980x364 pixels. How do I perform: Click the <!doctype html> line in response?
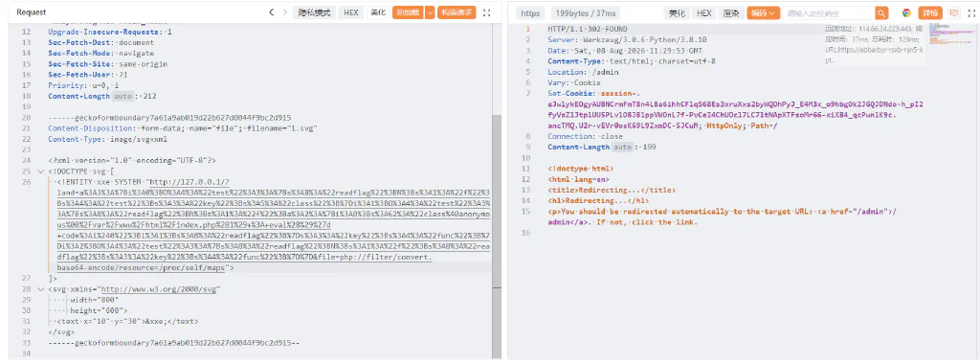[x=581, y=169]
